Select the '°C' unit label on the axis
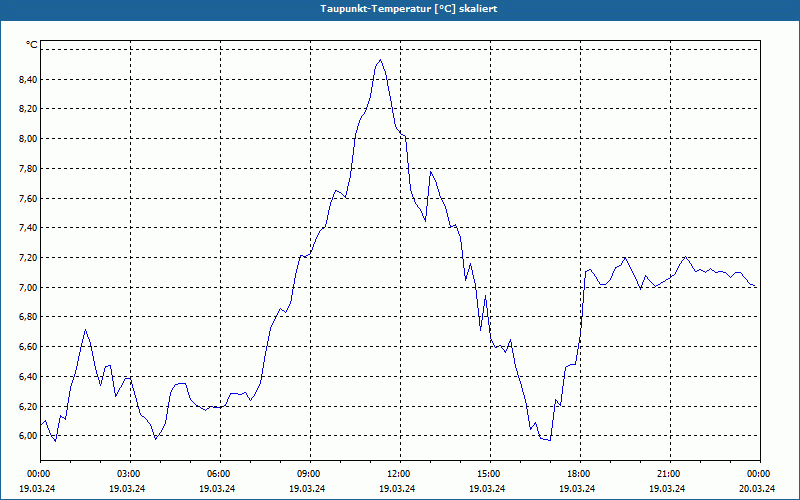This screenshot has width=800, height=500. [x=32, y=45]
